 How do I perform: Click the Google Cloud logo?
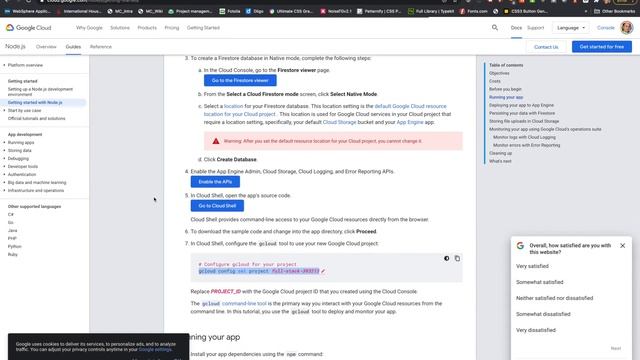click(x=28, y=28)
